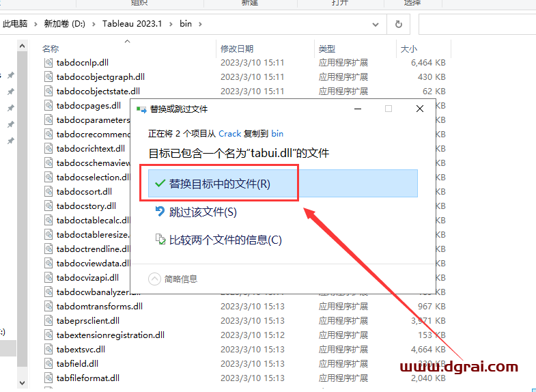Sort by 类型 column header

(327, 49)
